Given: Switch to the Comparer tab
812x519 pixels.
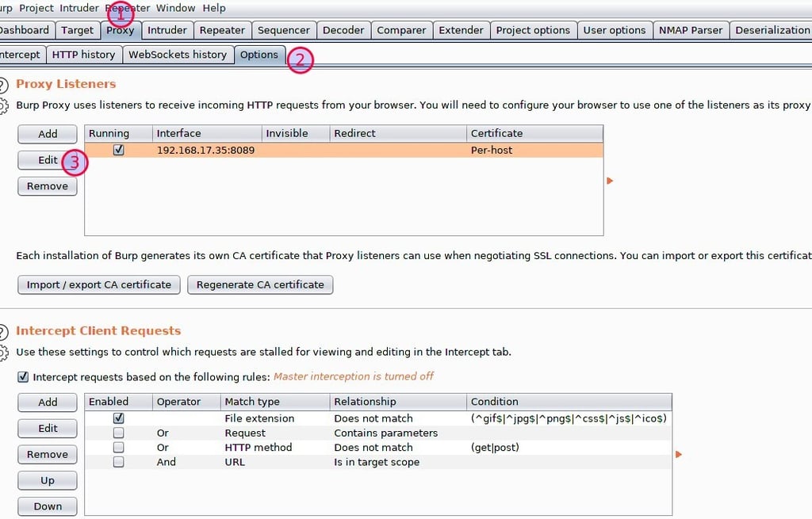Looking at the screenshot, I should coord(401,30).
